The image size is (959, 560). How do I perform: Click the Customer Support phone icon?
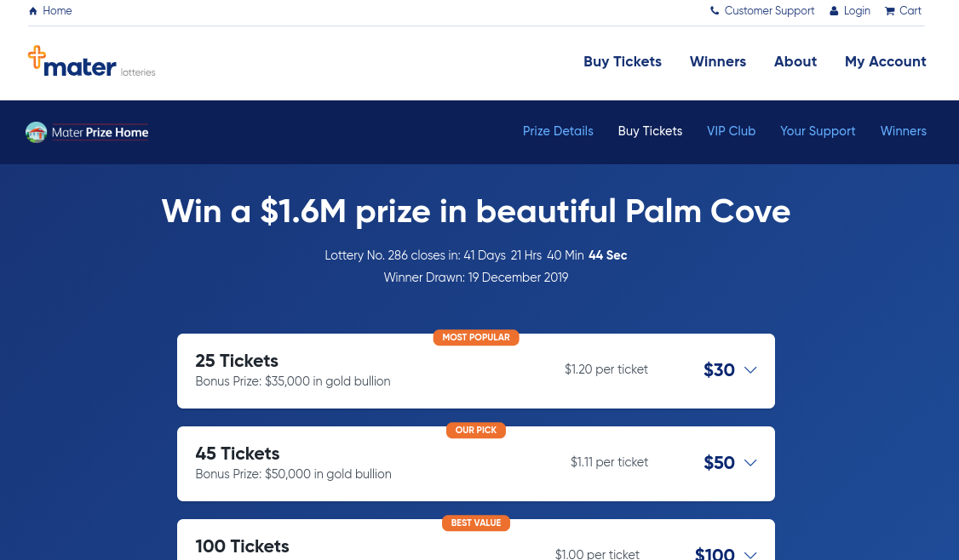point(715,10)
